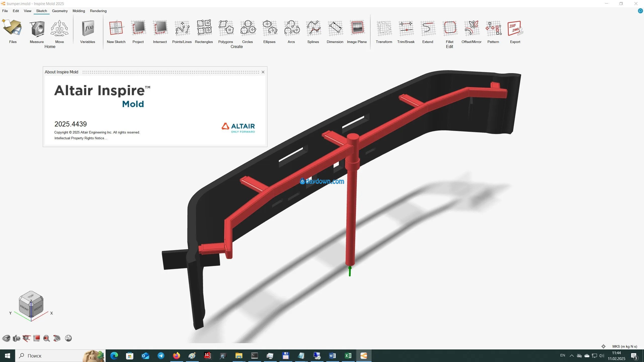Select the Extend tool
Viewport: 644px width, 362px height.
(428, 28)
